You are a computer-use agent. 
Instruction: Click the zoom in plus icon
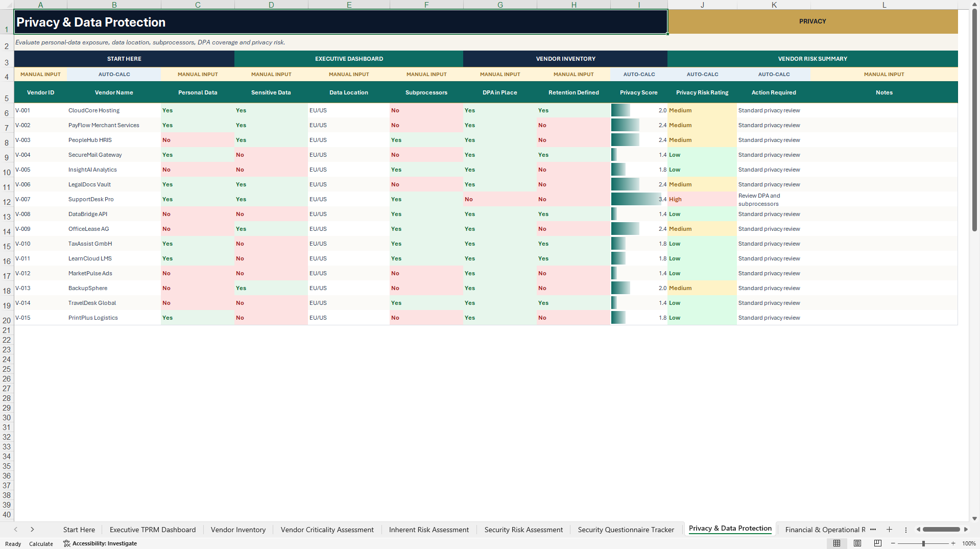point(953,543)
